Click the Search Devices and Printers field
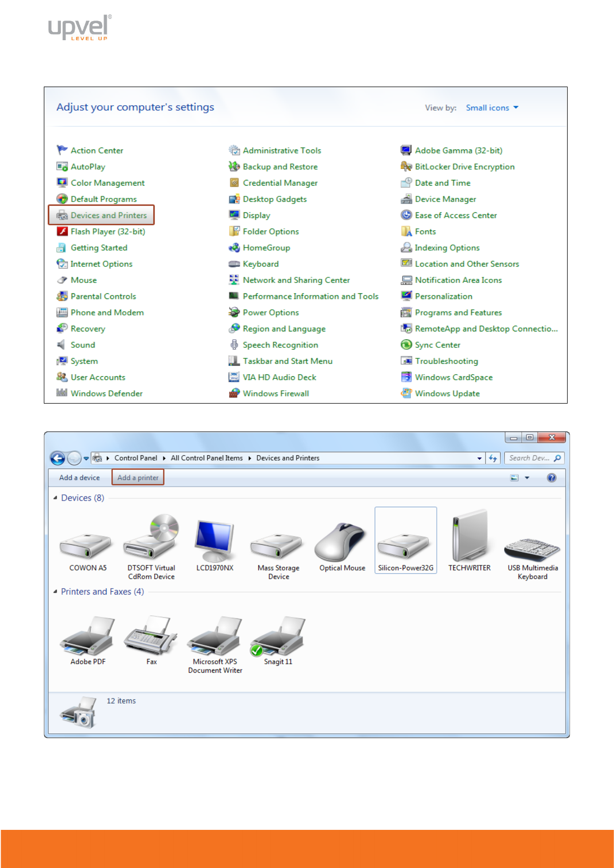The image size is (614, 868). click(530, 458)
